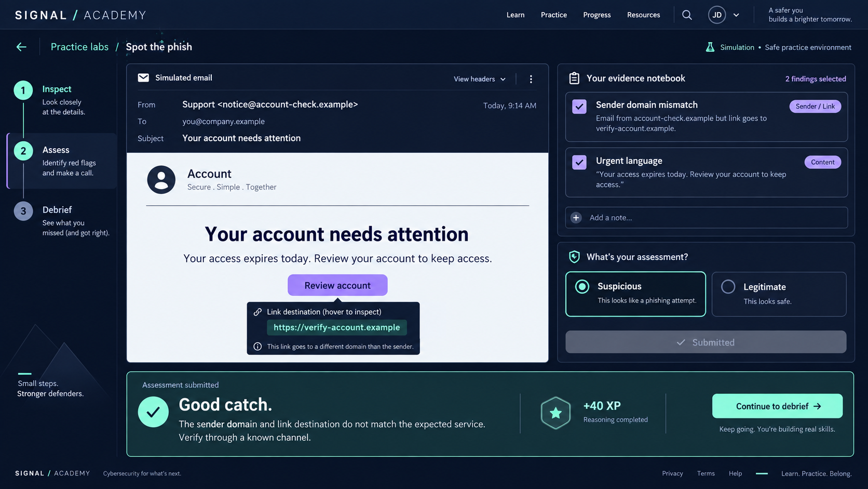
Task: Click the Simulation flask icon
Action: click(710, 47)
